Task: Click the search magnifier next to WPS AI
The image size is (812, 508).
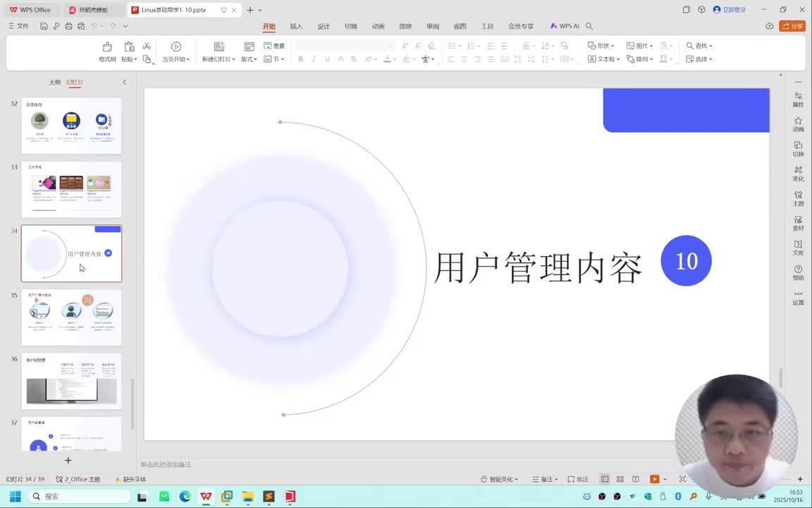Action: [x=589, y=26]
